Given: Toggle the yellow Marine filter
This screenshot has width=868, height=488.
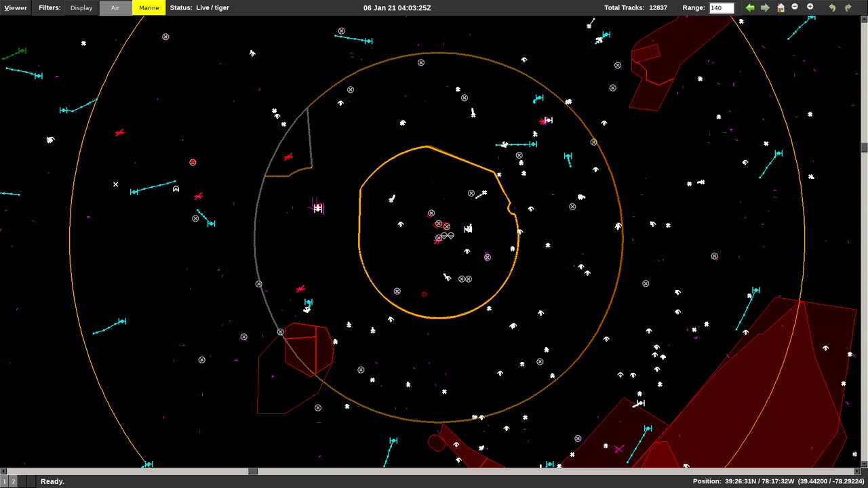Looking at the screenshot, I should (x=149, y=7).
